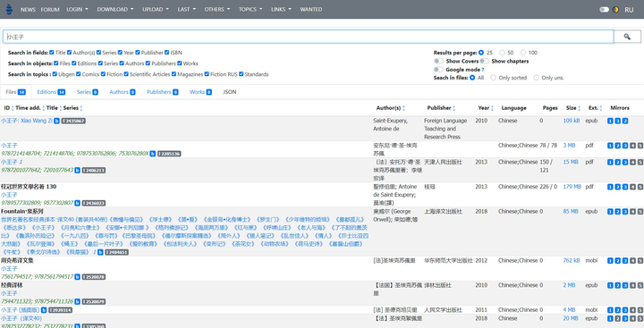Open the LAST dropdown menu
Screen dimensions: 644x328
187,10
